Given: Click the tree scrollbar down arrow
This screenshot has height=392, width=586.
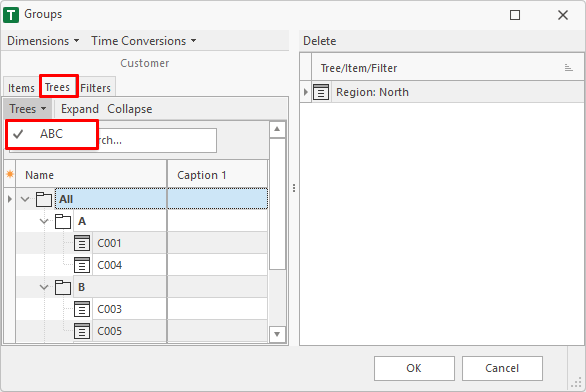Looking at the screenshot, I should [277, 334].
